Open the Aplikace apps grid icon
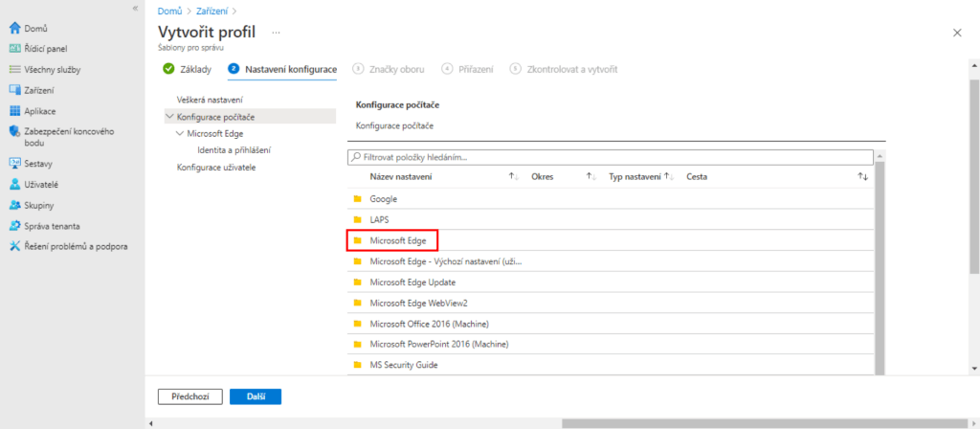 point(14,111)
